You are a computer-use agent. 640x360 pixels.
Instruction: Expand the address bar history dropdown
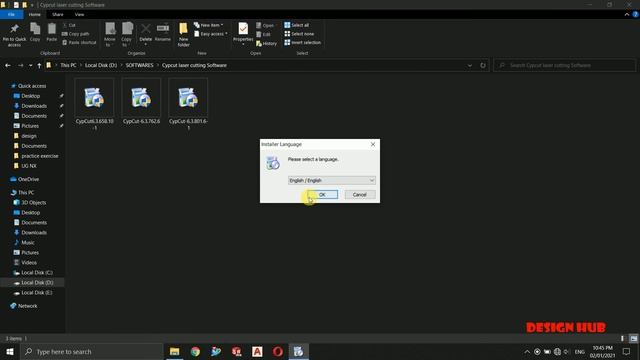click(x=470, y=65)
